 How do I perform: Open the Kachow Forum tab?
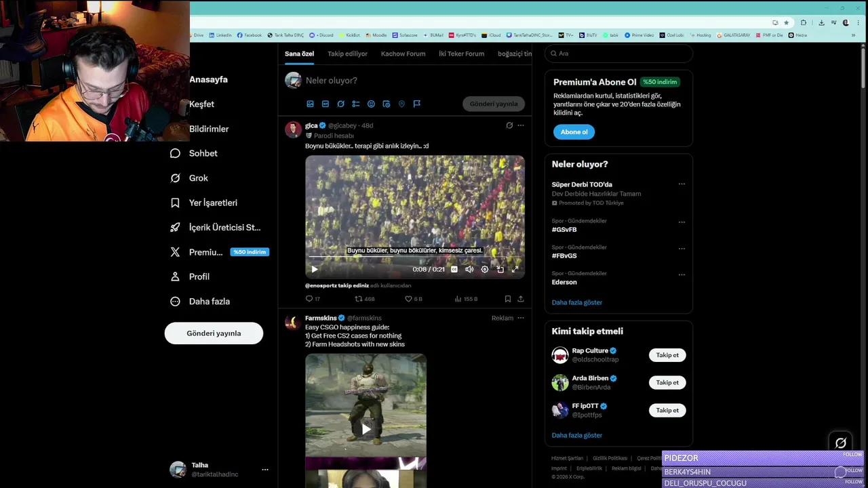pos(403,54)
